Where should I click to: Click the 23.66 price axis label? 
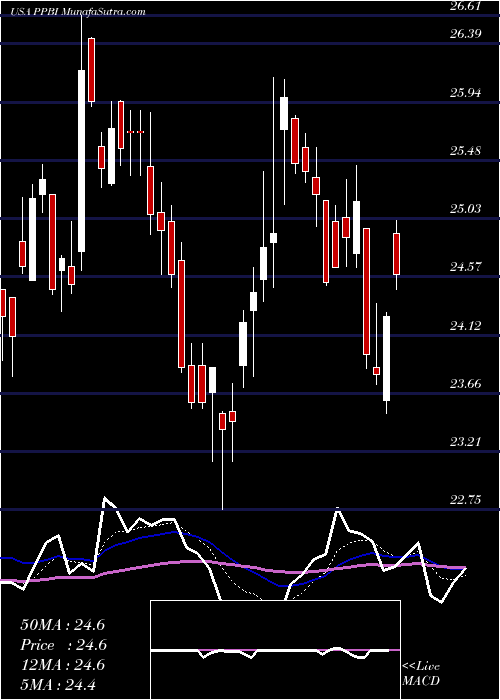click(465, 384)
